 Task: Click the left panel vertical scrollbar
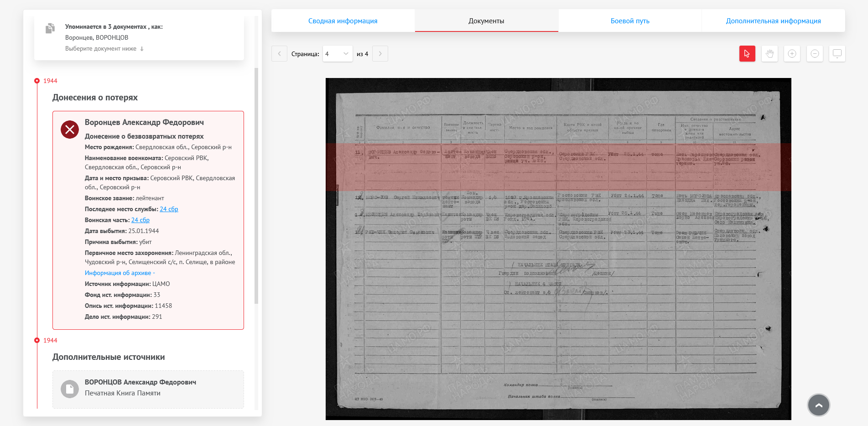[256, 182]
